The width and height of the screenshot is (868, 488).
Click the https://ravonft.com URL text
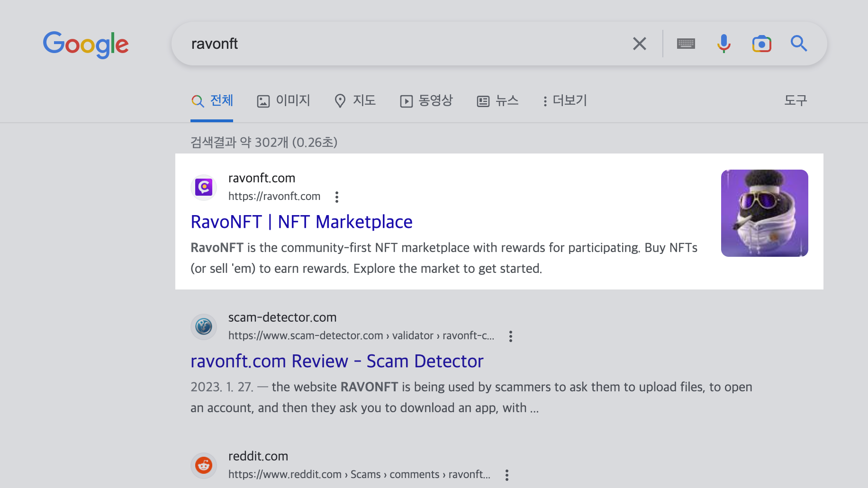tap(274, 196)
